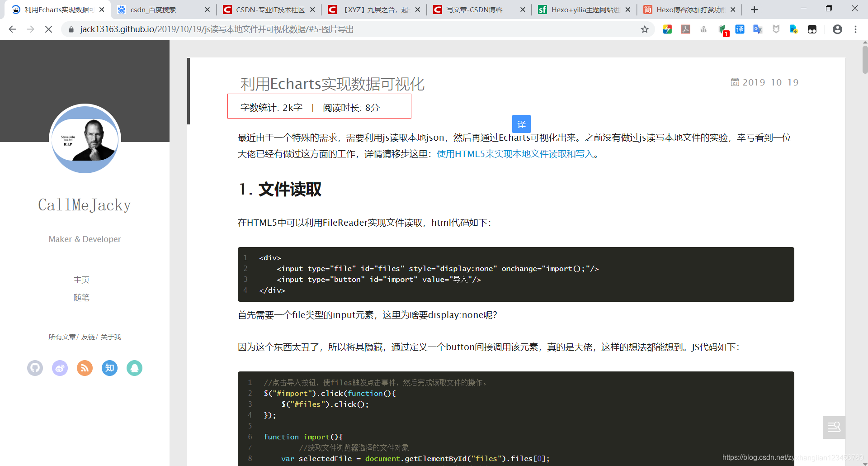The height and width of the screenshot is (466, 868).
Task: Bookmark this page with the star icon
Action: (645, 29)
